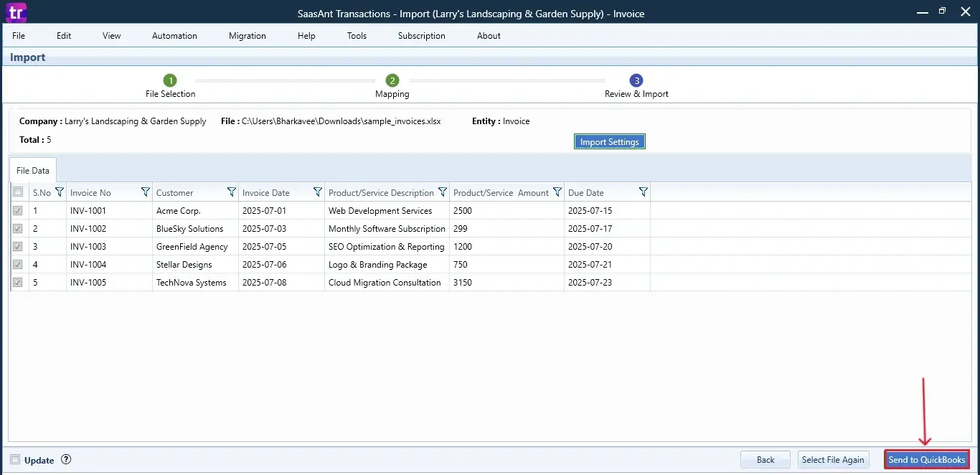Select the Stellar Designs customer cell
Viewport: 980px width, 475px height.
[x=196, y=265]
